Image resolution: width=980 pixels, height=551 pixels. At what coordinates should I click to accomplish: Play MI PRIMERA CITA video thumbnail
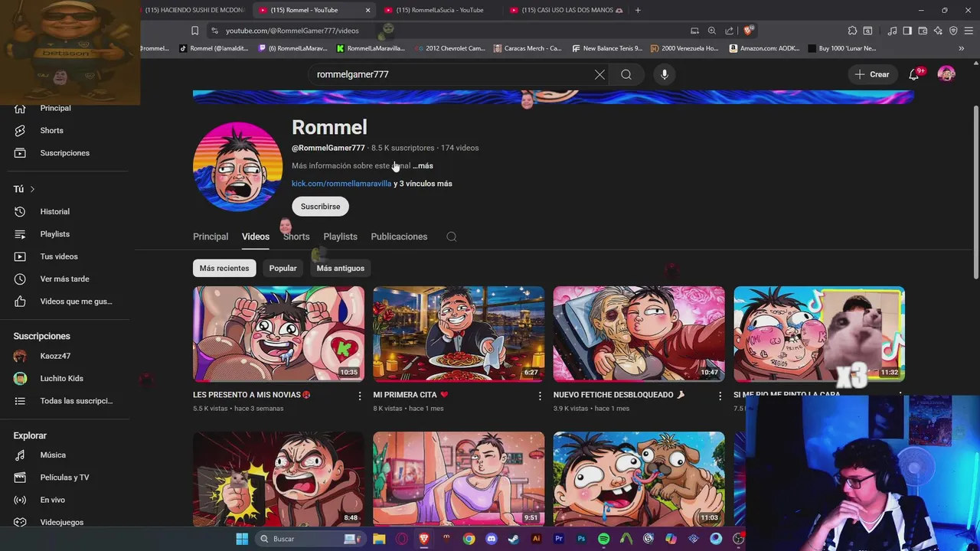point(459,334)
